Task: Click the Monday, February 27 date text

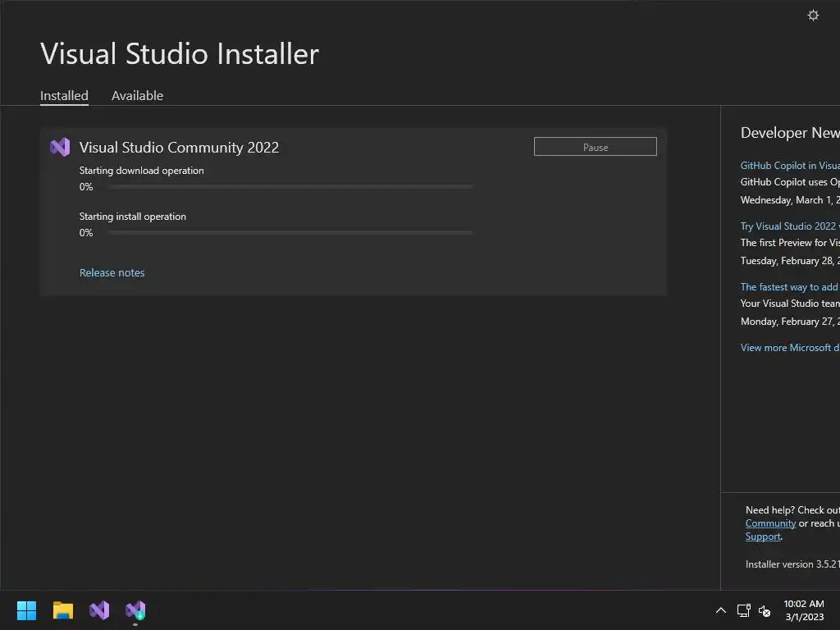Action: 790,322
